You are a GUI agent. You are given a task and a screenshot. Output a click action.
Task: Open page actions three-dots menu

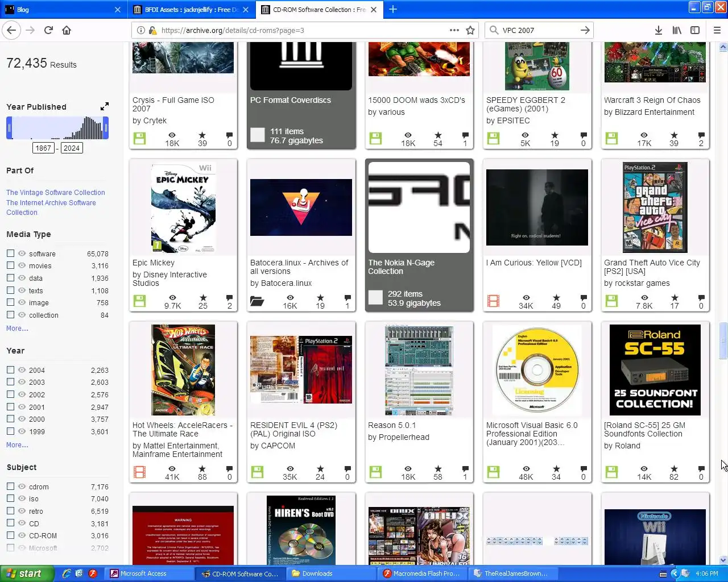pyautogui.click(x=454, y=30)
